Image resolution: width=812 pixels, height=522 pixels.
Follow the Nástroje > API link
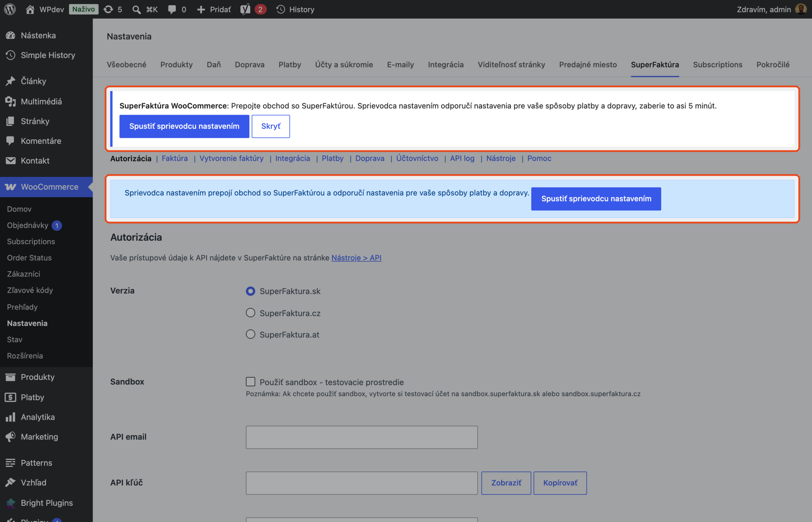coord(356,258)
